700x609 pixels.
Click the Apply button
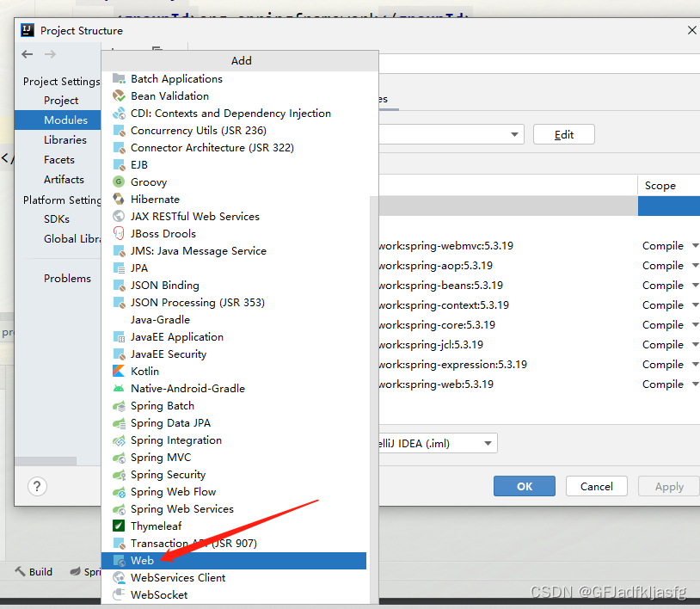tap(669, 486)
